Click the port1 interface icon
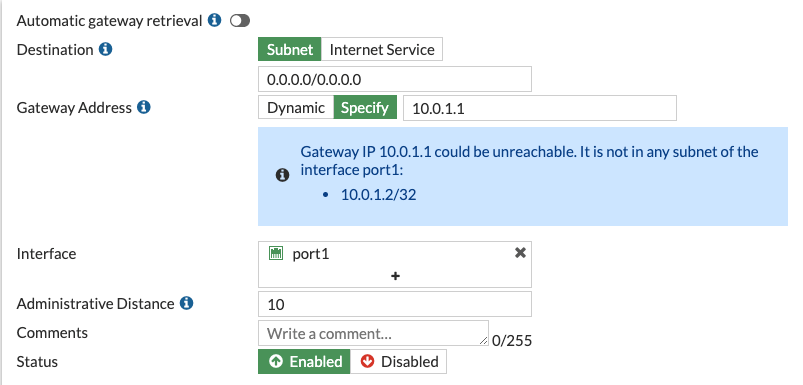 pos(276,253)
